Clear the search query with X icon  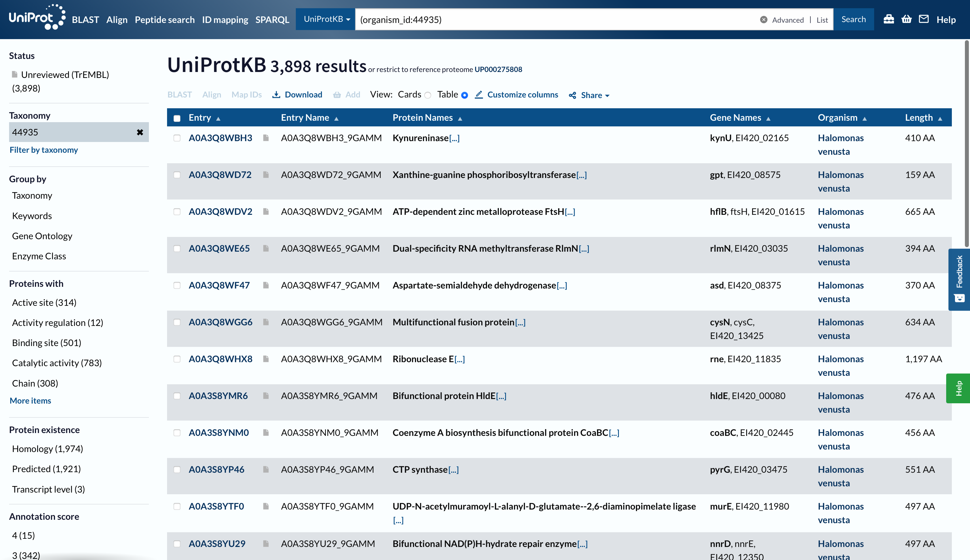click(763, 20)
